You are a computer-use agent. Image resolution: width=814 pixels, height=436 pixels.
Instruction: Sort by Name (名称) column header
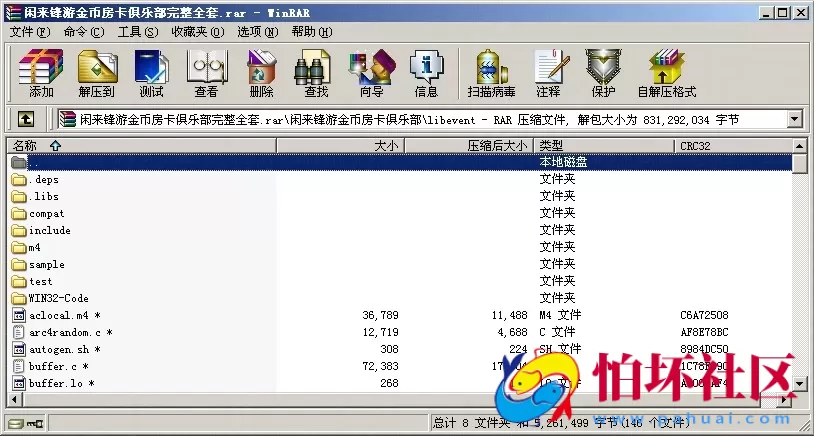point(142,146)
